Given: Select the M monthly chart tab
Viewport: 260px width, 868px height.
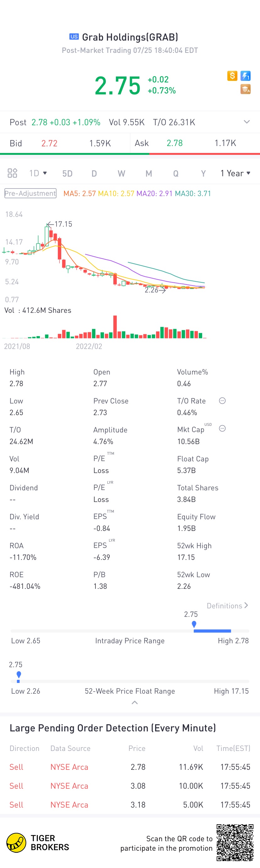Looking at the screenshot, I should [x=149, y=173].
